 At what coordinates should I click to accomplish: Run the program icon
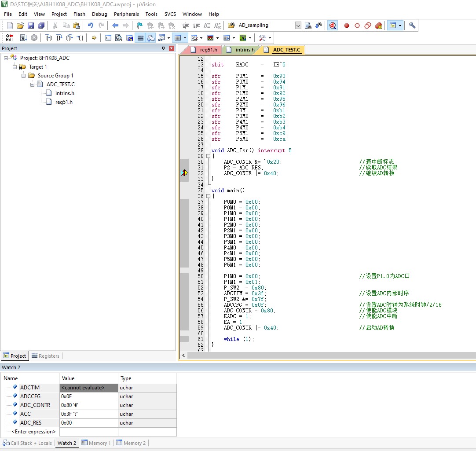pos(24,38)
